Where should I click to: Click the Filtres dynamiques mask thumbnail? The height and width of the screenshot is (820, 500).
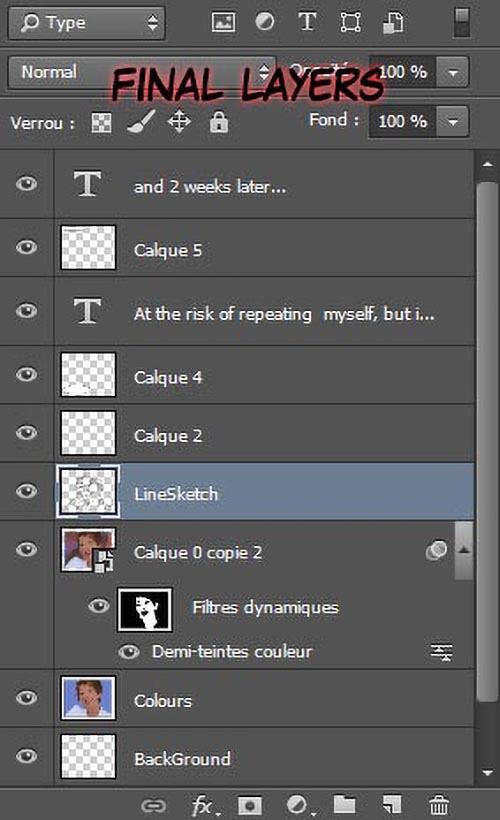point(144,609)
